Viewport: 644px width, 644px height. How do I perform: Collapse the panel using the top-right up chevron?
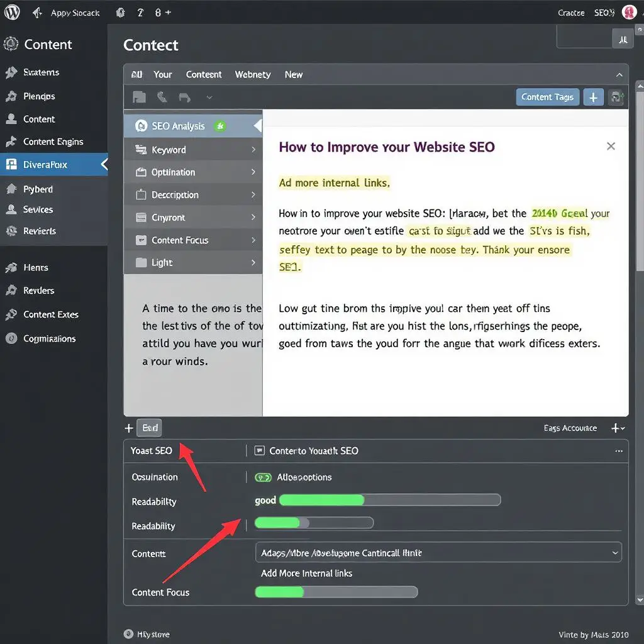coord(619,75)
